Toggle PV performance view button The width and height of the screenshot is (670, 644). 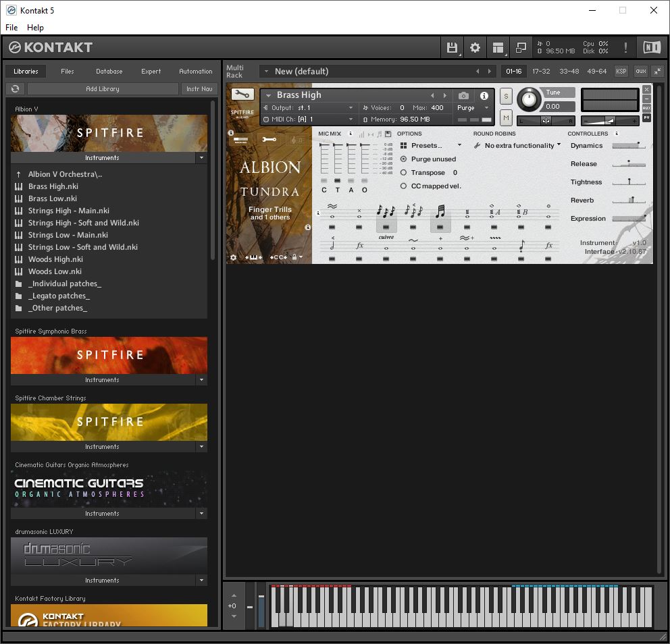pyautogui.click(x=646, y=117)
